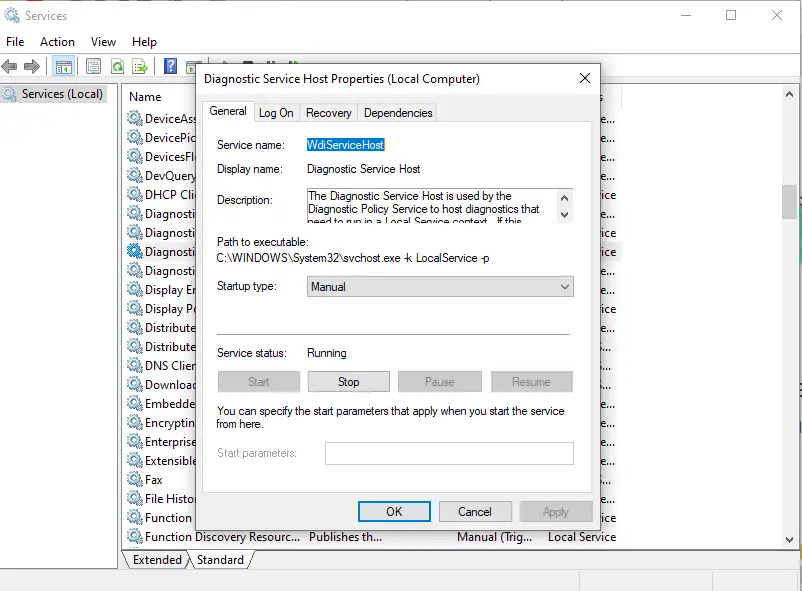
Task: Refresh the services list via toolbar icon
Action: coord(118,67)
